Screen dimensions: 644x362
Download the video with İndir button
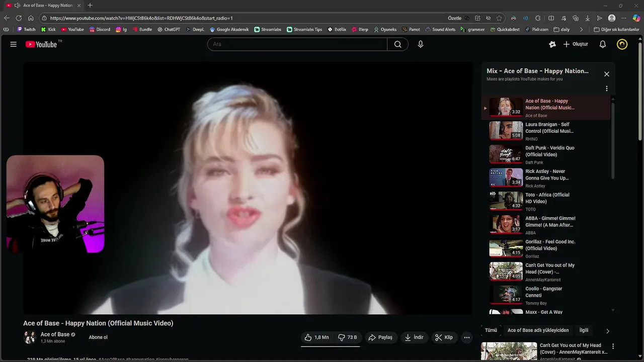coord(414,337)
